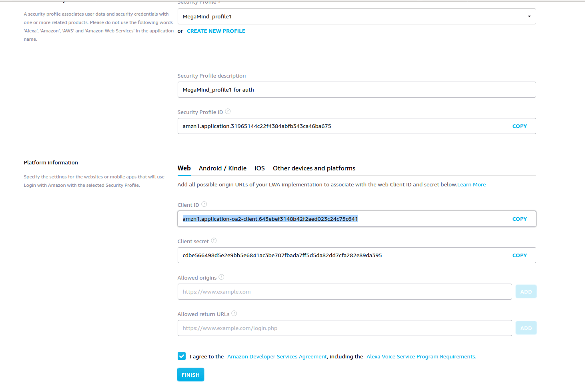
Task: Click the Learn More link
Action: (471, 184)
